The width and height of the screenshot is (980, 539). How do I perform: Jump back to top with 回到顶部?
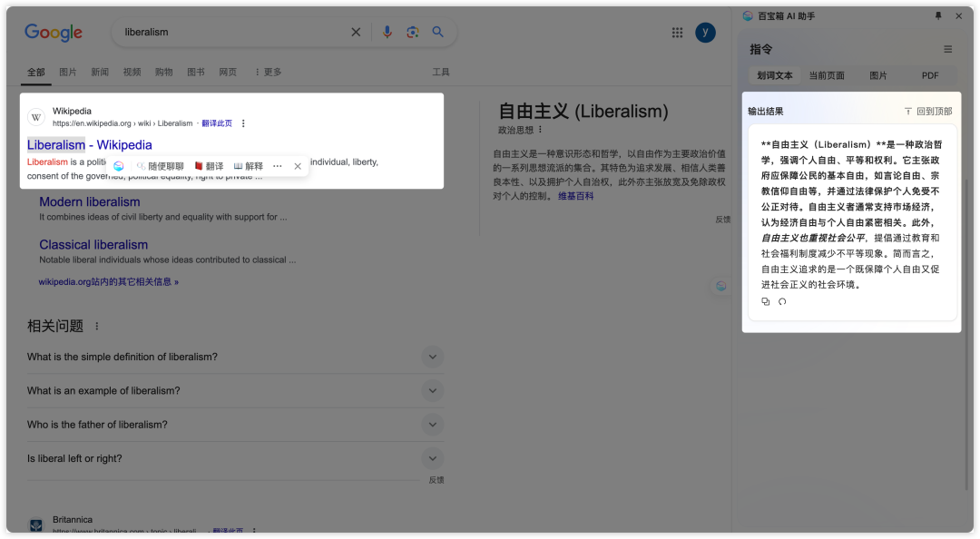pyautogui.click(x=928, y=112)
